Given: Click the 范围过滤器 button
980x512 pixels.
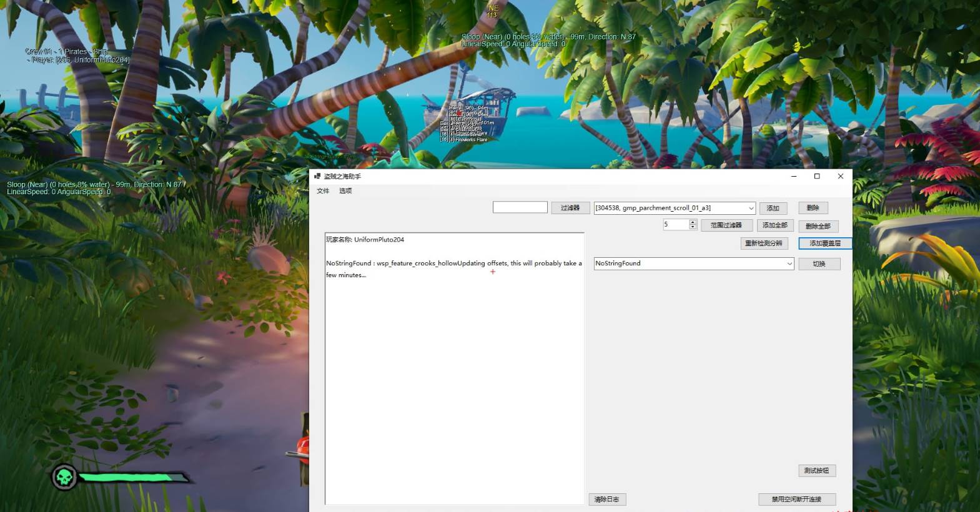Looking at the screenshot, I should [x=726, y=225].
